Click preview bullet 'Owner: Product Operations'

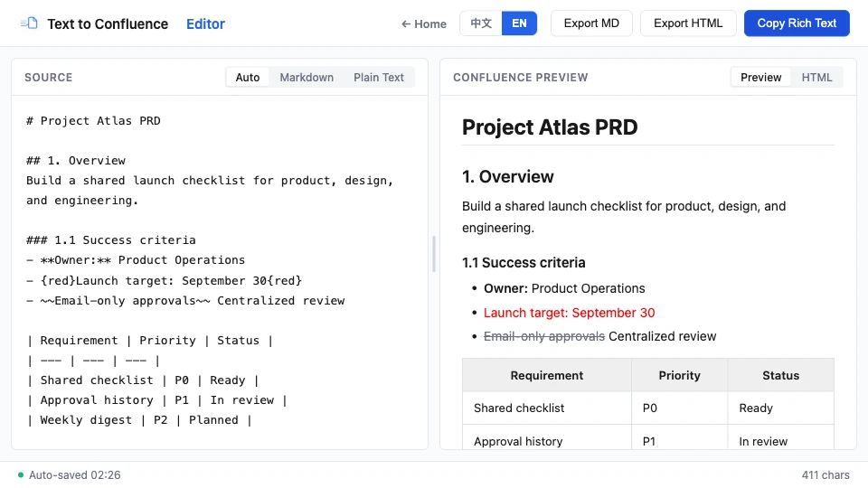pyautogui.click(x=564, y=288)
